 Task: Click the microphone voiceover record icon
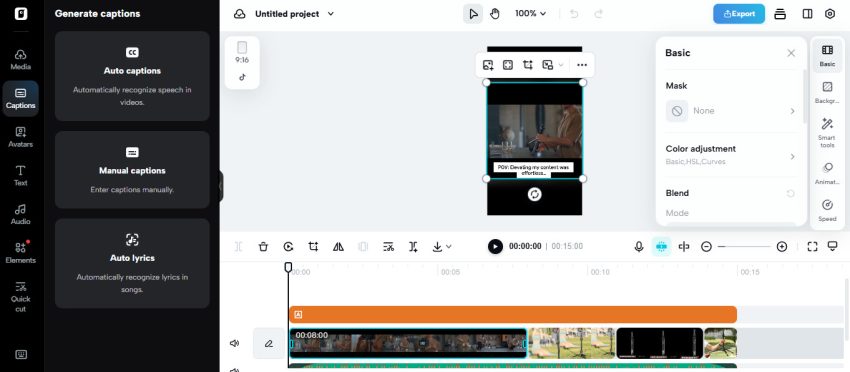pos(639,247)
